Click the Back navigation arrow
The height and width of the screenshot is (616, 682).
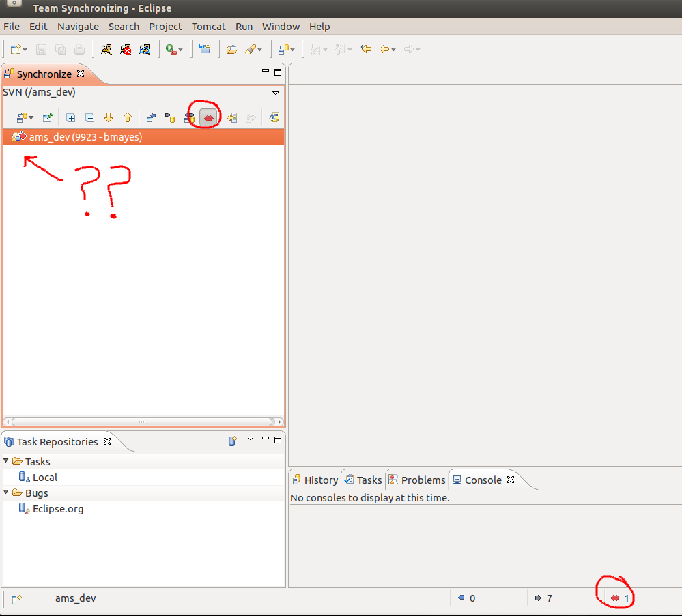click(x=384, y=49)
